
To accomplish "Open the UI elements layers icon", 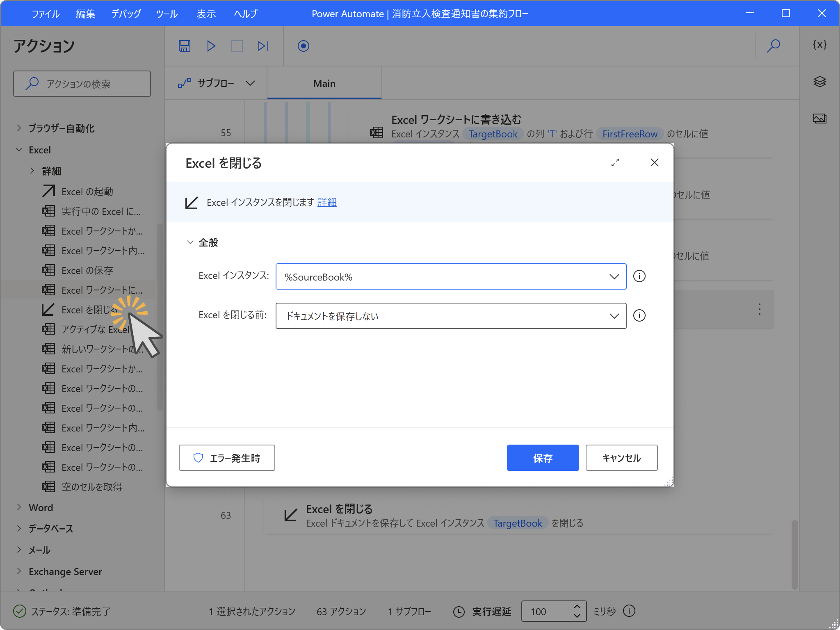I will coord(819,82).
